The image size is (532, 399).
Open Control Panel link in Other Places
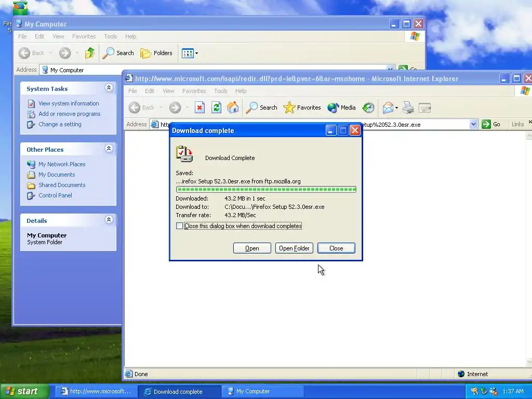coord(55,195)
